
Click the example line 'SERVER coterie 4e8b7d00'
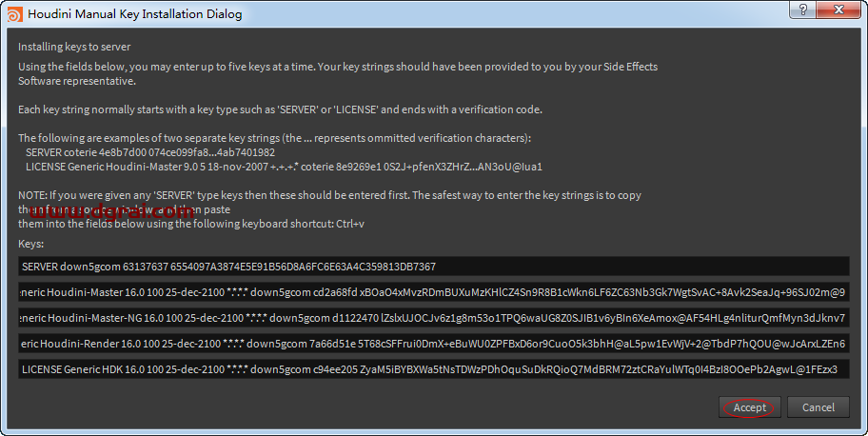[150, 151]
